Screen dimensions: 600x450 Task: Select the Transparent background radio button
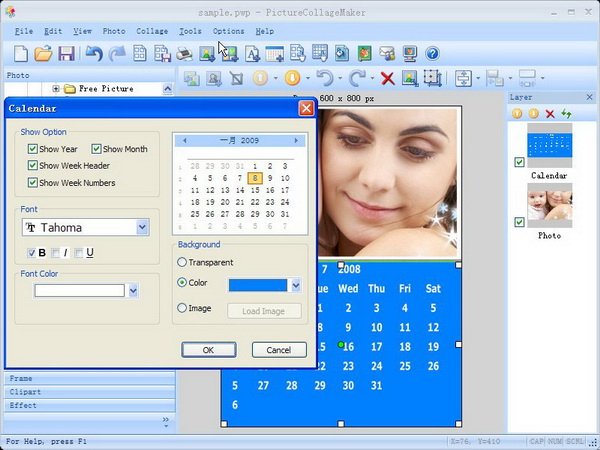click(182, 262)
